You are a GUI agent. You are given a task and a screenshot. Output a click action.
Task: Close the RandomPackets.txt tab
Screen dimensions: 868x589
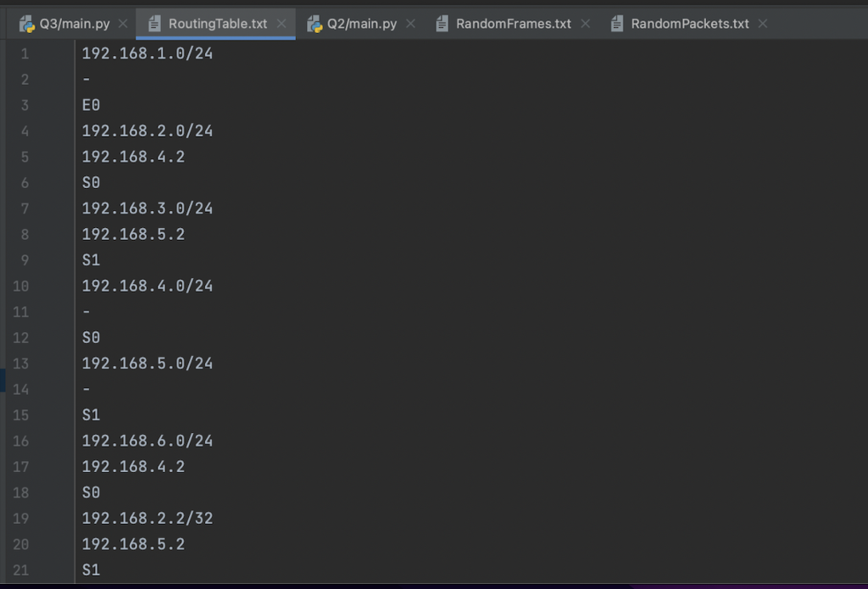tap(763, 24)
